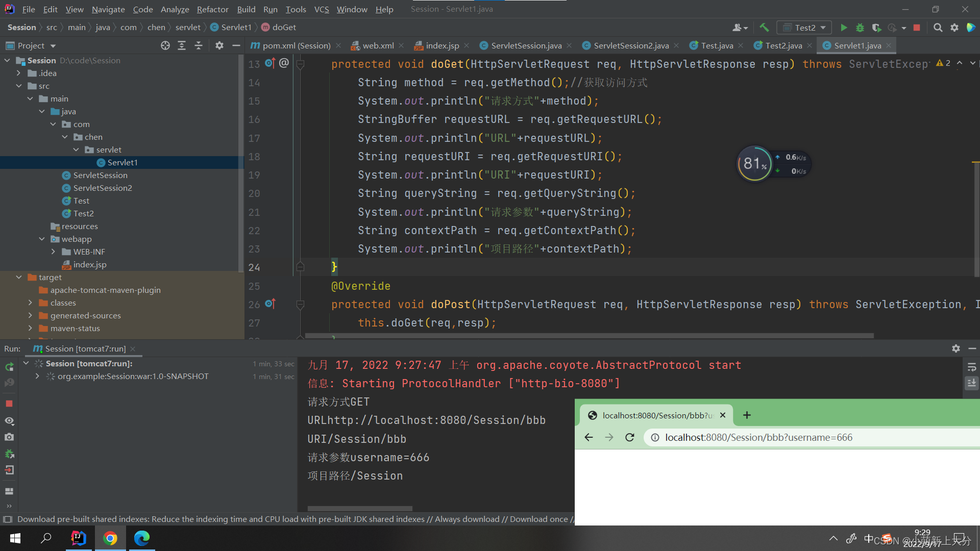Switch to the ServletSession2.java tab

coord(631,45)
